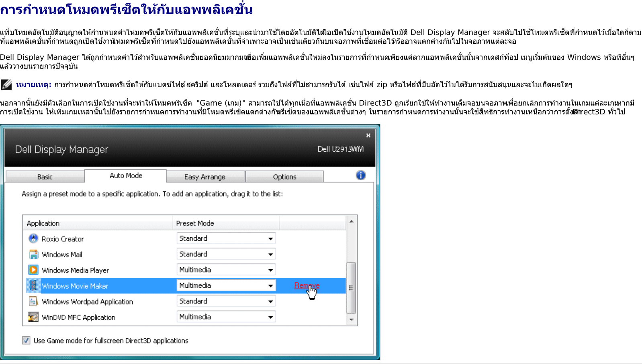Open Windows Wordpad preset mode dropdown

(226, 301)
